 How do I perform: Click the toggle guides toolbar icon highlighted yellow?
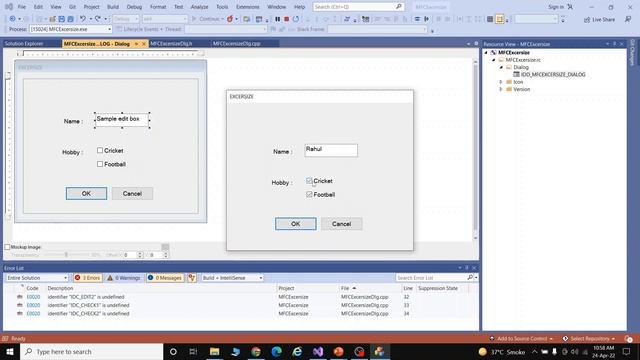(x=500, y=19)
